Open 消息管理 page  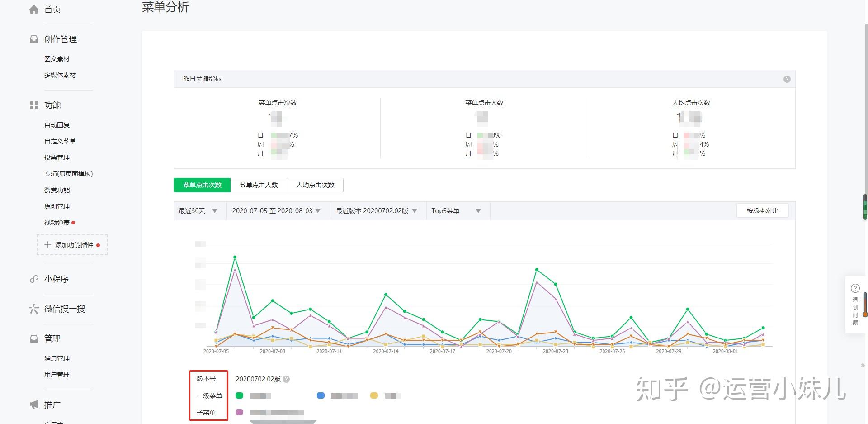click(57, 358)
